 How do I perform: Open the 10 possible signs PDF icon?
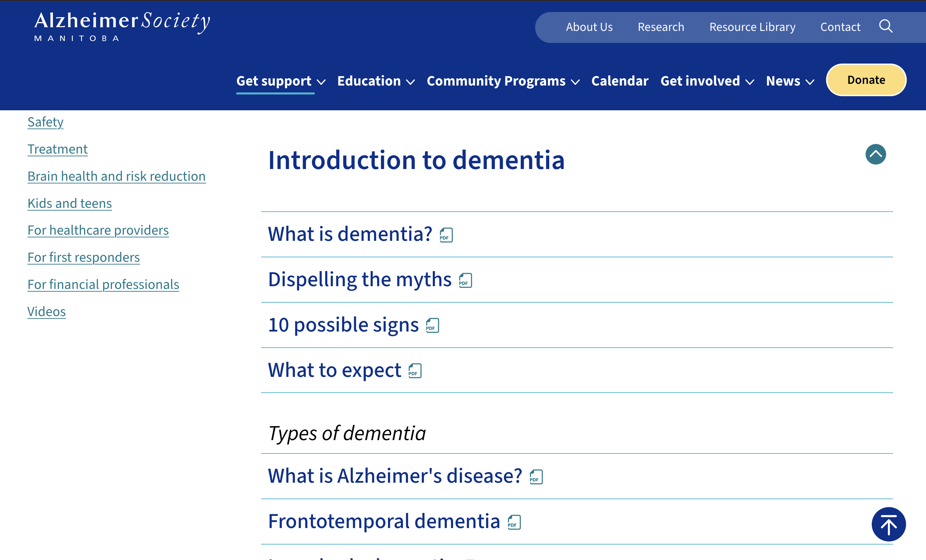(x=432, y=325)
